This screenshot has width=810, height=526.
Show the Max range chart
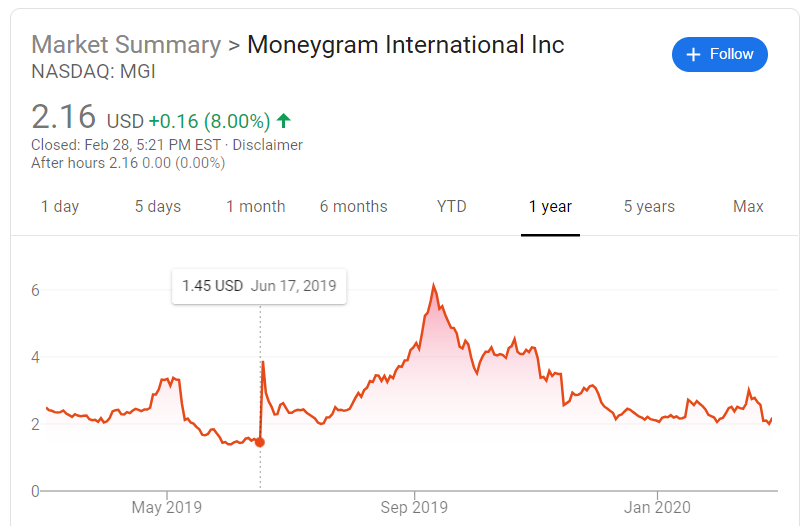[x=748, y=207]
